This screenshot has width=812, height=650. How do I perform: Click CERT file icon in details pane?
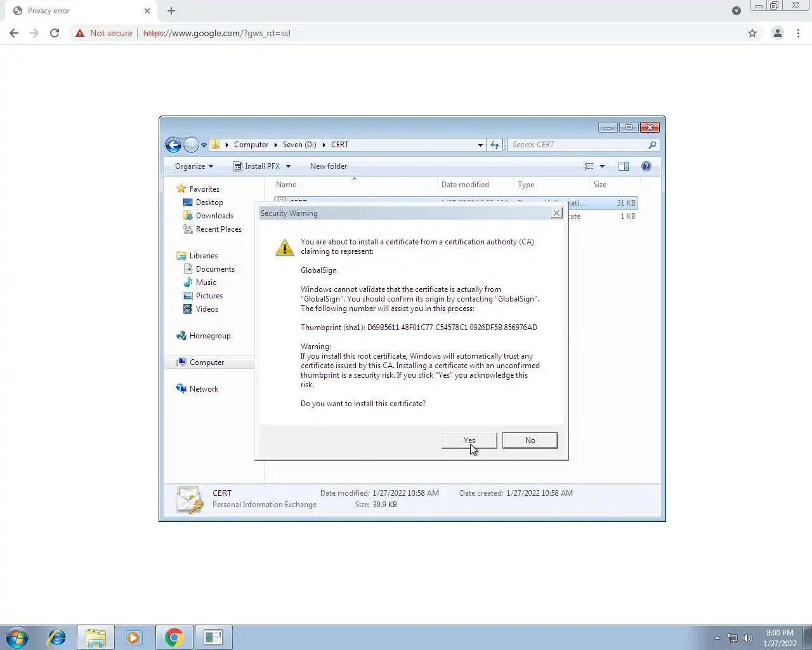pyautogui.click(x=190, y=500)
